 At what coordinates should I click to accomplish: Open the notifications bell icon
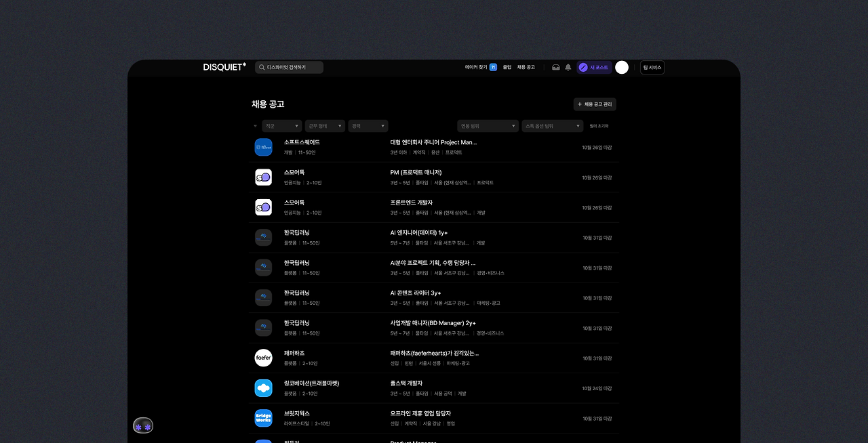(568, 67)
